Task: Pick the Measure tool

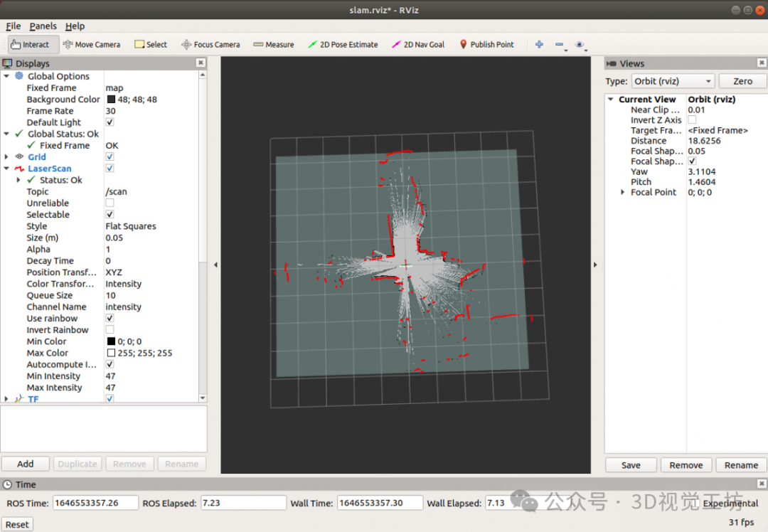Action: [273, 45]
